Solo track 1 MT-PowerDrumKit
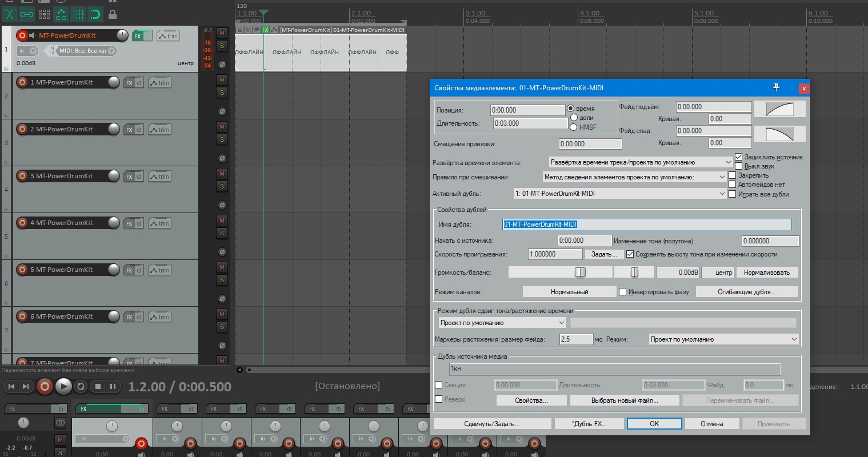The height and width of the screenshot is (457, 868). [x=222, y=46]
